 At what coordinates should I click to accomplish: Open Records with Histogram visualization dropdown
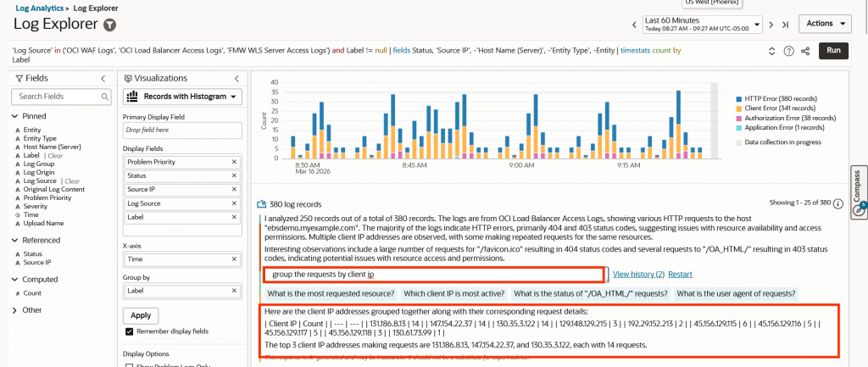tap(183, 97)
